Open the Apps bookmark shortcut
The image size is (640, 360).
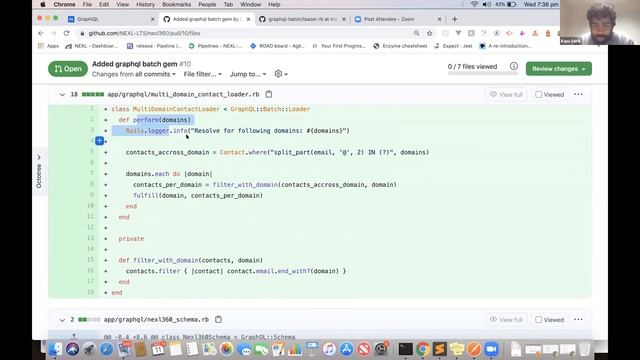click(x=49, y=46)
